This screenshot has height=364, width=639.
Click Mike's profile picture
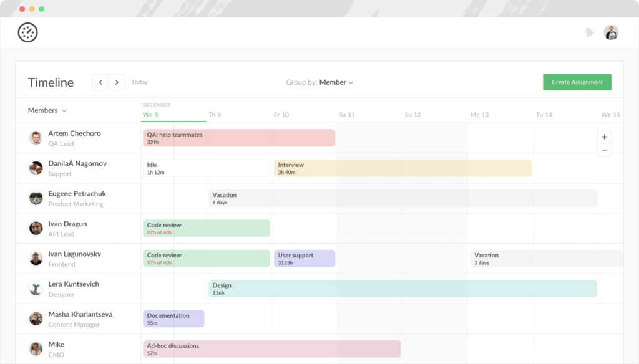click(36, 348)
